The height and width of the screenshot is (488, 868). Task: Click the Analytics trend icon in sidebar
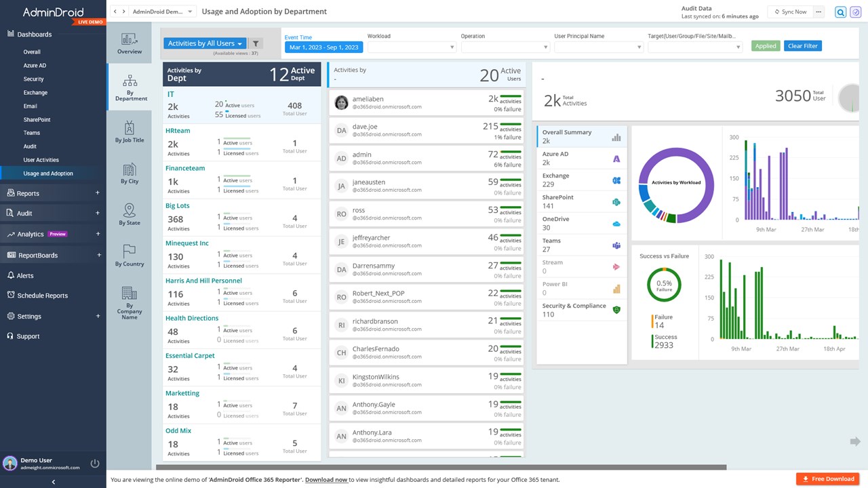pos(10,235)
